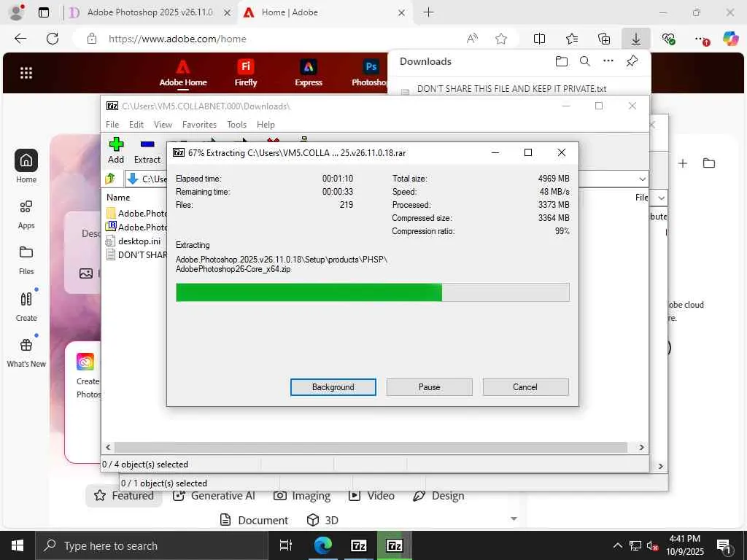Click the Windows taskbar search box
This screenshot has width=747, height=560.
coord(152,545)
